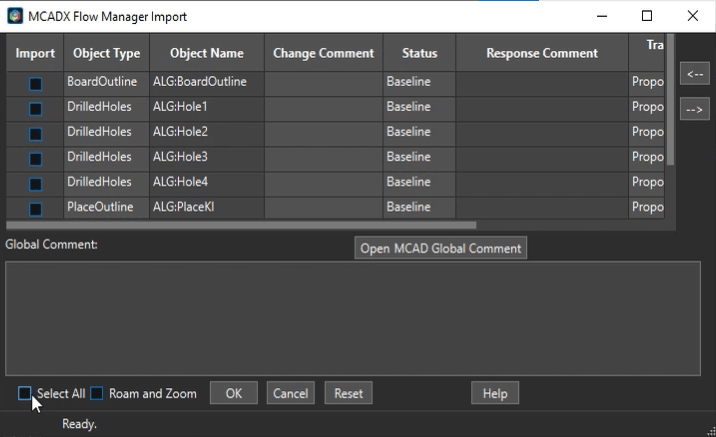Click the Import column header
Viewport: 716px width, 437px height.
(x=35, y=53)
